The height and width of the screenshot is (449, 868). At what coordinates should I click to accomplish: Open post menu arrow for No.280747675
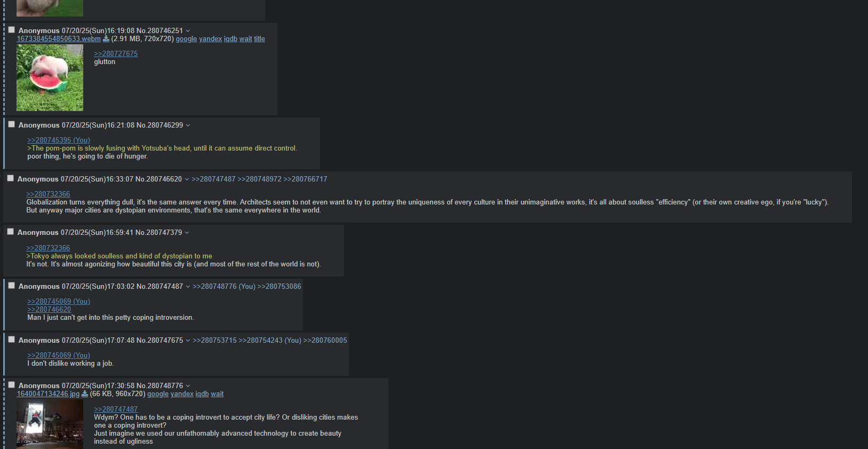pyautogui.click(x=188, y=341)
